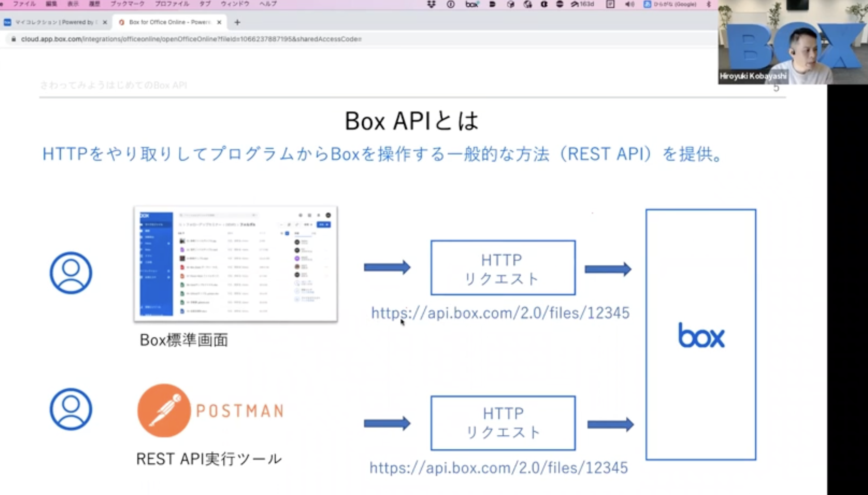Open the Box Drive menu bar icon
The width and height of the screenshot is (868, 495).
point(472,4)
